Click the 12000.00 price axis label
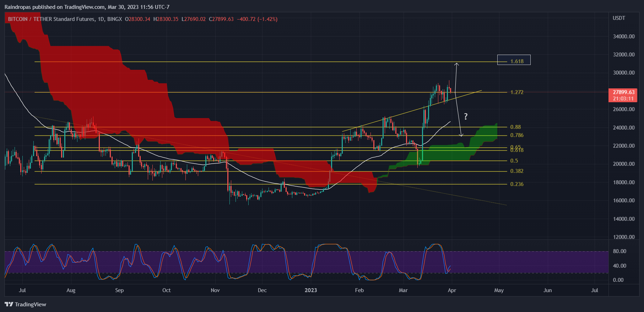 (x=624, y=237)
